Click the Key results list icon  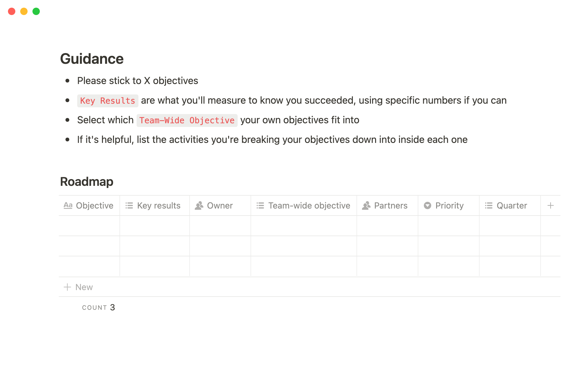pyautogui.click(x=129, y=205)
